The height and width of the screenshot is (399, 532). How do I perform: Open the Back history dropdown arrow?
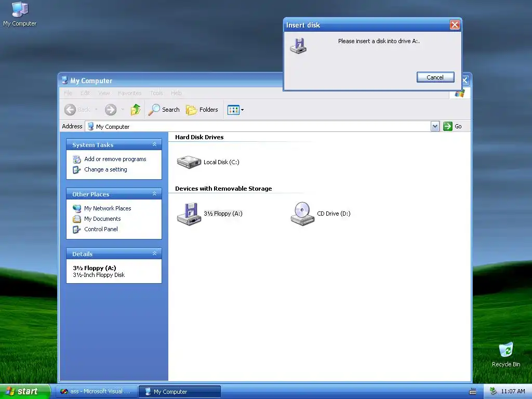point(96,110)
